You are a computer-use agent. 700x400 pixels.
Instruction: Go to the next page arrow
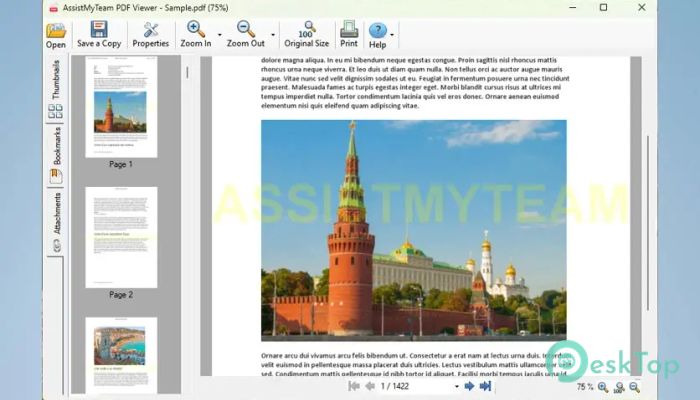tap(469, 386)
